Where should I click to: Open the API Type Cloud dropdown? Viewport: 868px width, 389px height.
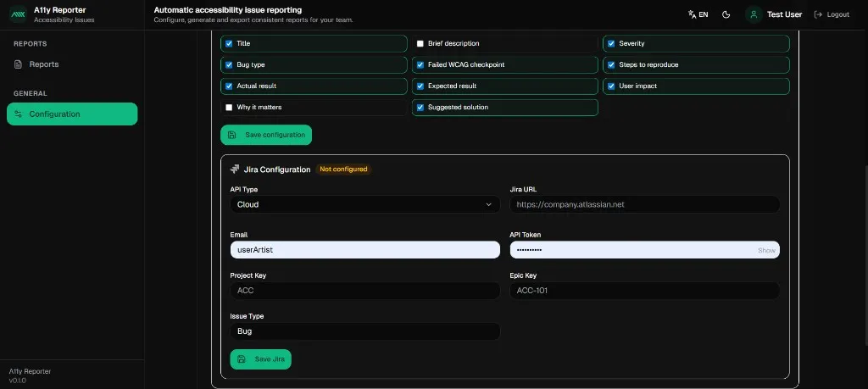[x=364, y=204]
